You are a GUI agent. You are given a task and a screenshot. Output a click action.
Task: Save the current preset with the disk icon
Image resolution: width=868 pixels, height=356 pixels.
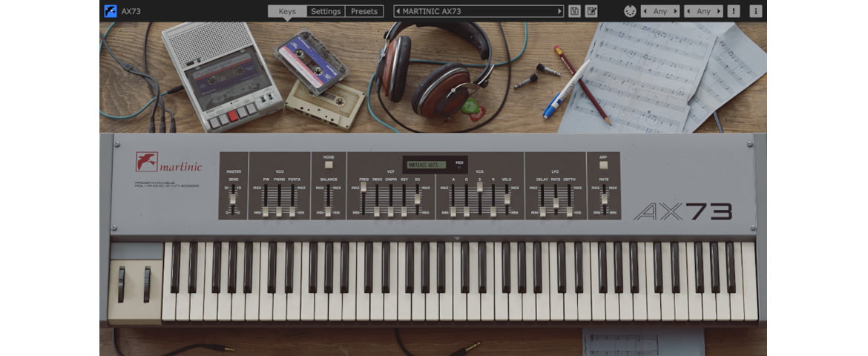coord(574,11)
